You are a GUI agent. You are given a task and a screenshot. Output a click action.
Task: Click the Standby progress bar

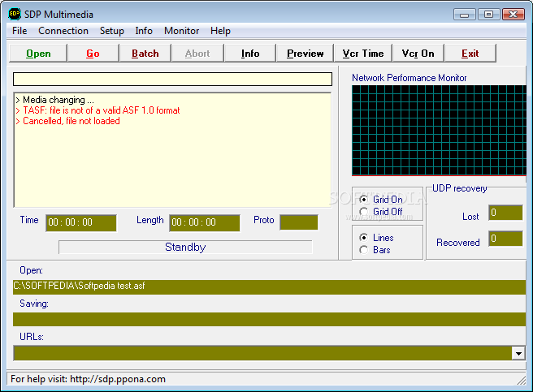tap(185, 247)
